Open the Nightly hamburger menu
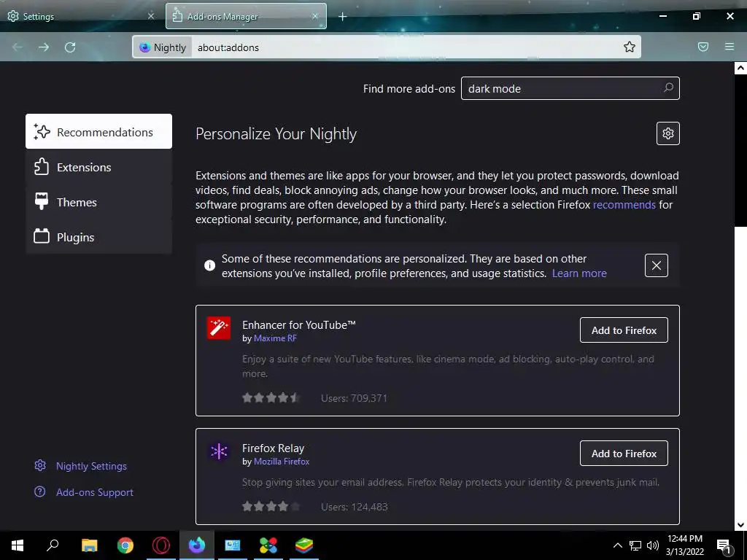 (x=729, y=47)
